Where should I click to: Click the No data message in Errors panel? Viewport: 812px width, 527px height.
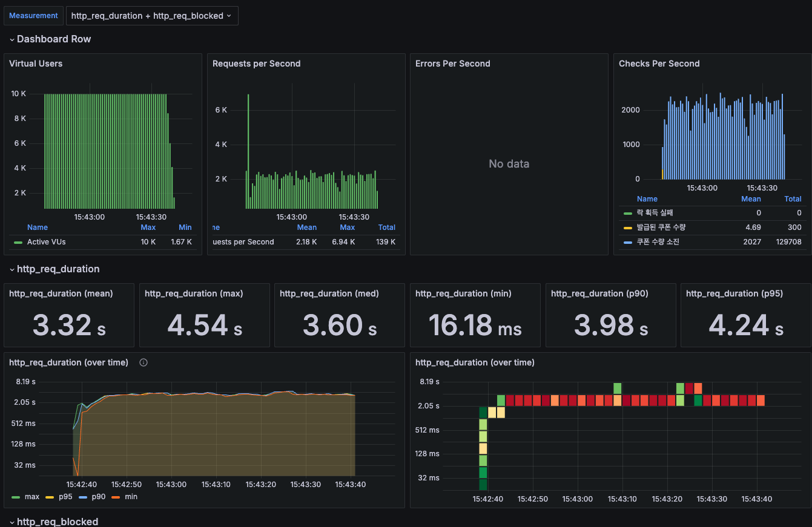509,164
